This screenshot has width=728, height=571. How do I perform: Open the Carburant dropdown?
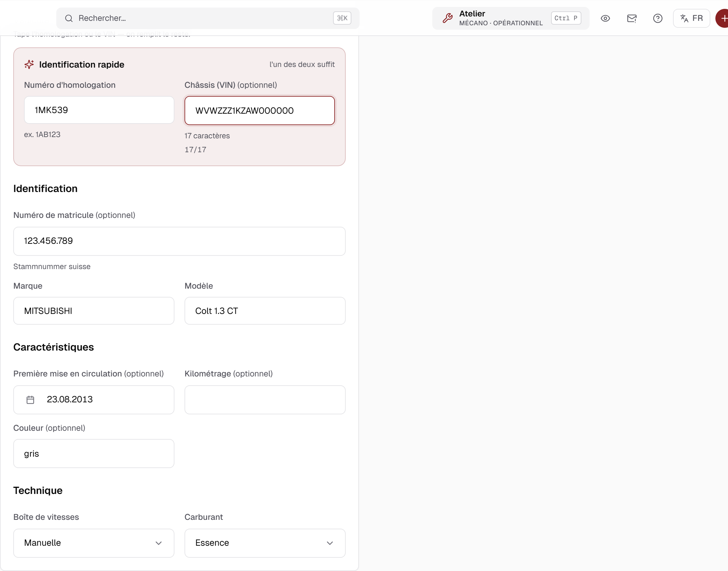pos(265,543)
